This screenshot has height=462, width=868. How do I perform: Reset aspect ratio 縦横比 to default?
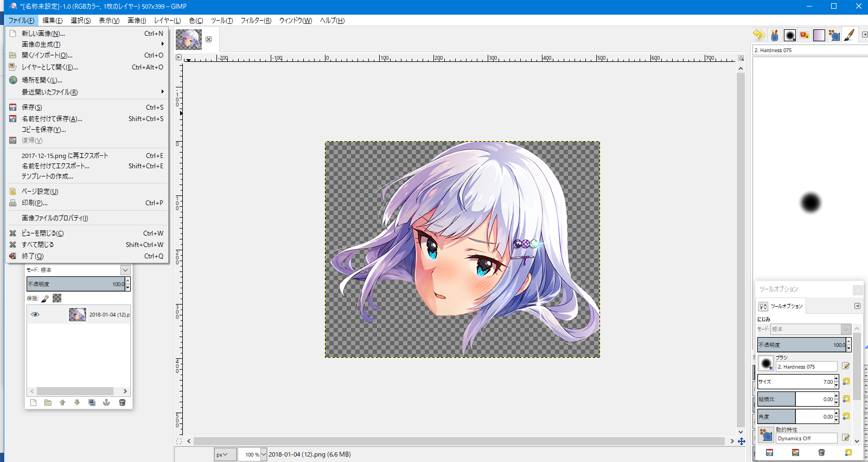click(846, 399)
